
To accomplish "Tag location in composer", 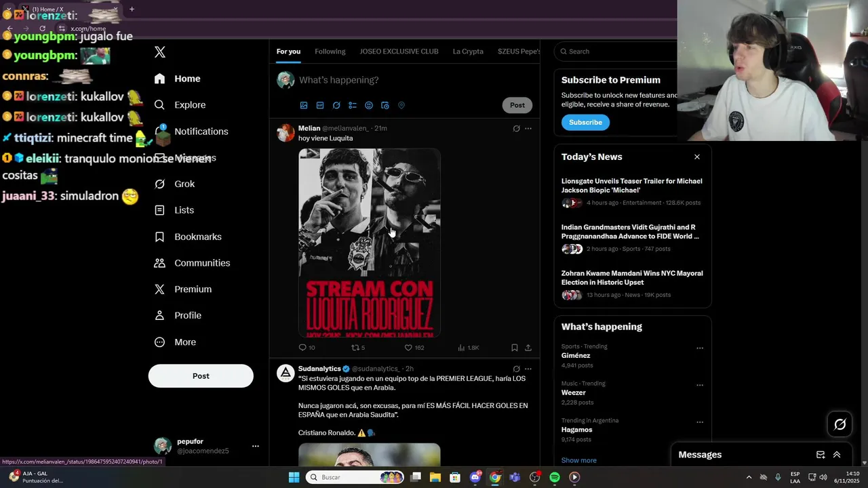I will (401, 106).
